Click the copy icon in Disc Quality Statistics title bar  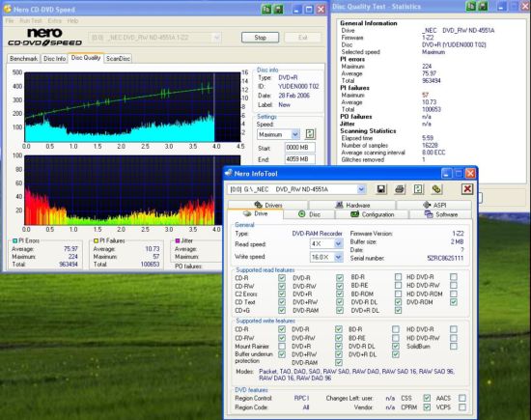click(471, 6)
